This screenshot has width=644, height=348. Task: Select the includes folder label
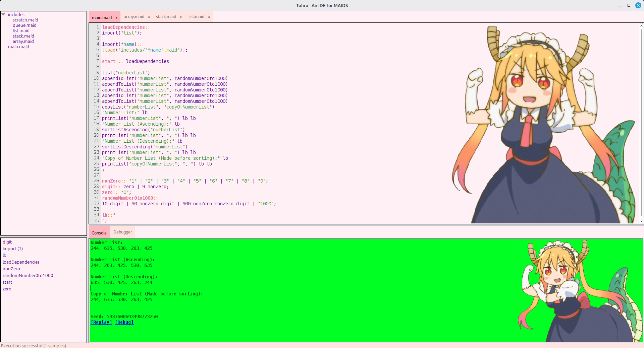(16, 14)
